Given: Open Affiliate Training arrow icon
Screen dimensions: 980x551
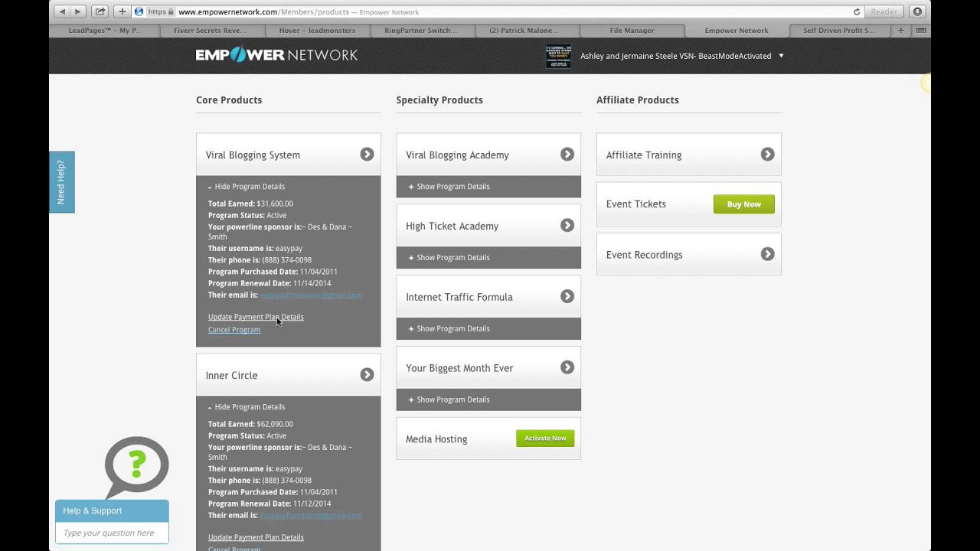Looking at the screenshot, I should click(767, 154).
